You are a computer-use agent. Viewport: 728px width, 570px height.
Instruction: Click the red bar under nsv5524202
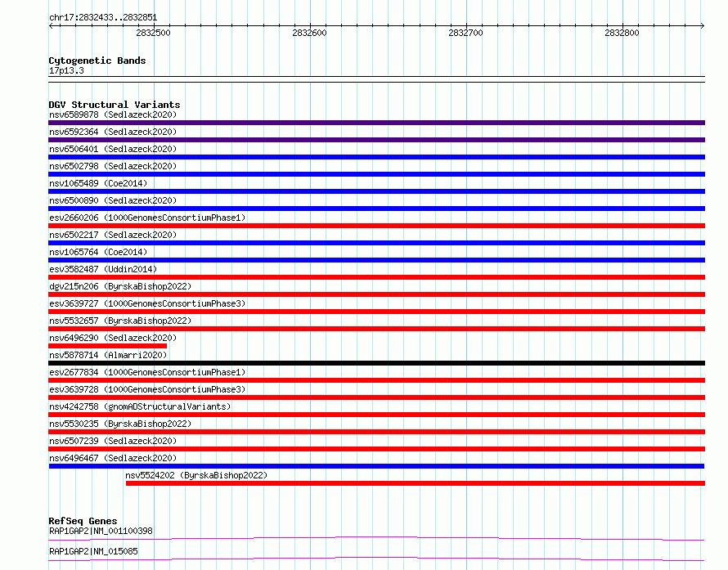coord(416,483)
